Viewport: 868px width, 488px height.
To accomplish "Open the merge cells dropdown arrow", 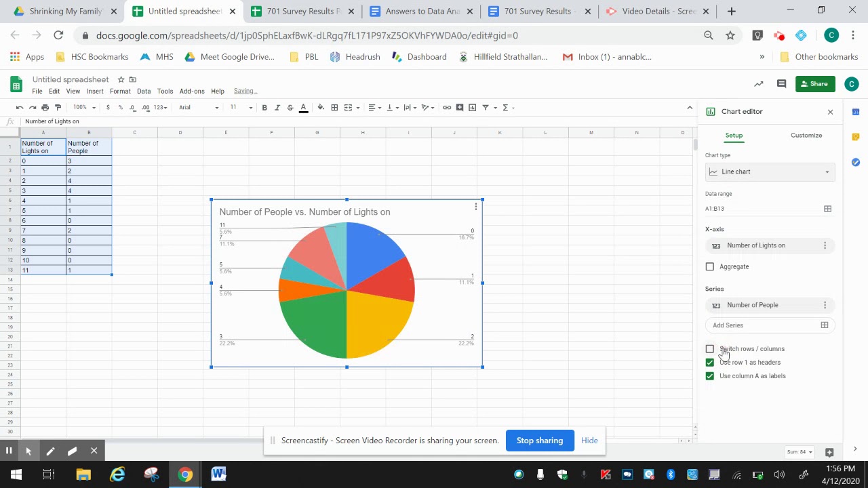I will point(357,107).
